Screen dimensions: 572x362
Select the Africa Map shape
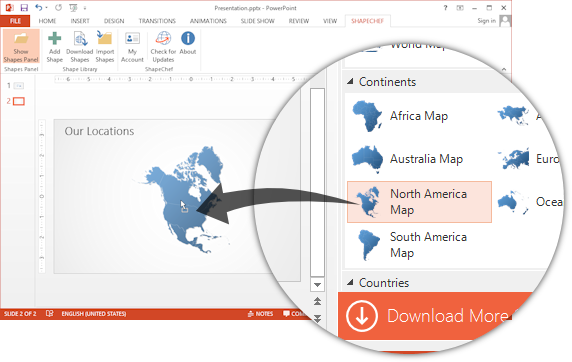point(419,116)
